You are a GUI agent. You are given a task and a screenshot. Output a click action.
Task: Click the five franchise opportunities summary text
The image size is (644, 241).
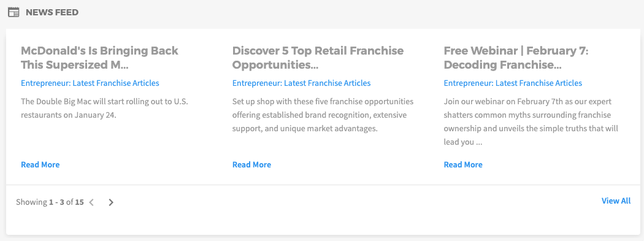pyautogui.click(x=323, y=115)
